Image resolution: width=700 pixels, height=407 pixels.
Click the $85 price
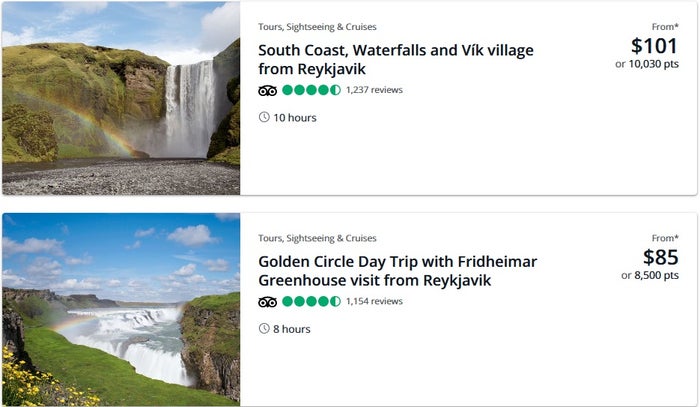point(660,257)
